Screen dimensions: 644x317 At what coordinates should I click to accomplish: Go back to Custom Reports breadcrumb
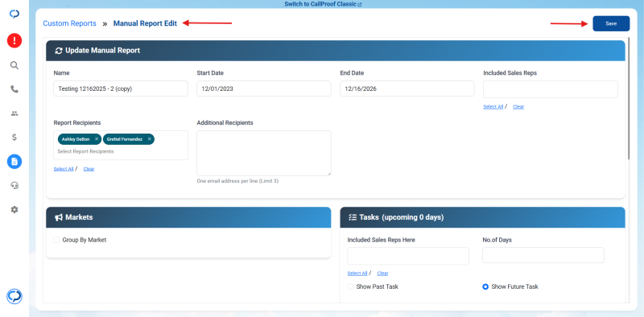pos(69,23)
